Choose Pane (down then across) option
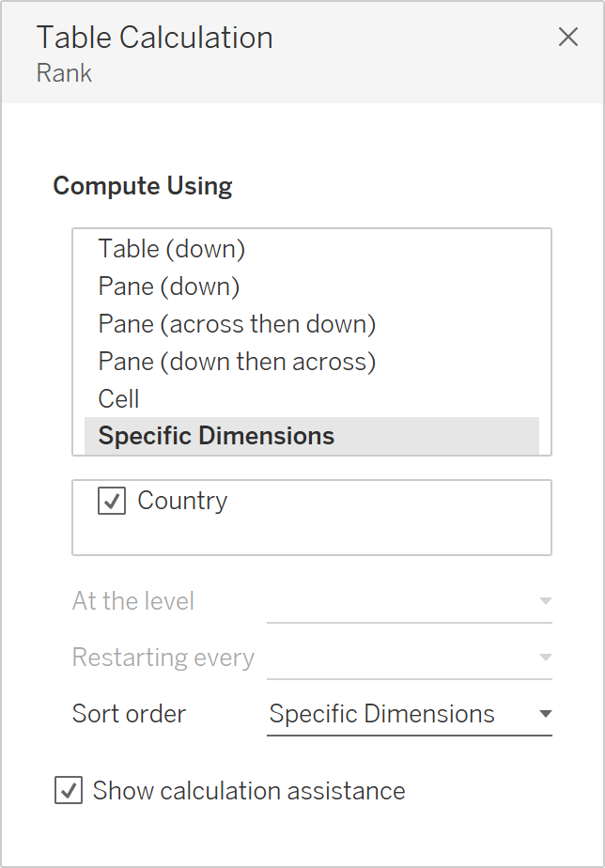This screenshot has width=605, height=868. point(236,361)
